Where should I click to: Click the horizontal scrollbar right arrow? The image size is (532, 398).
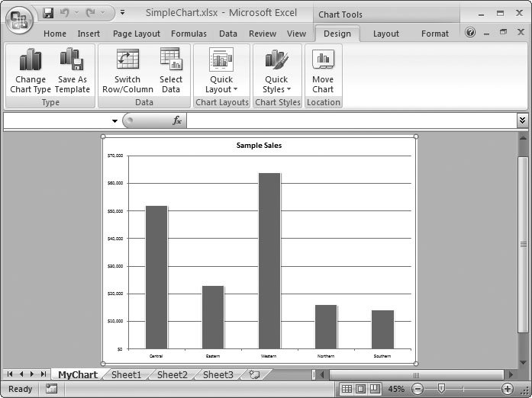(x=511, y=374)
